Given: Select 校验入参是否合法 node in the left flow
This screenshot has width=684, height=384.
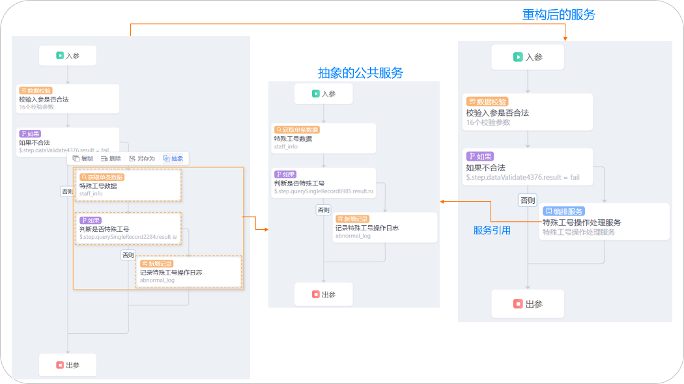Looking at the screenshot, I should tap(68, 99).
